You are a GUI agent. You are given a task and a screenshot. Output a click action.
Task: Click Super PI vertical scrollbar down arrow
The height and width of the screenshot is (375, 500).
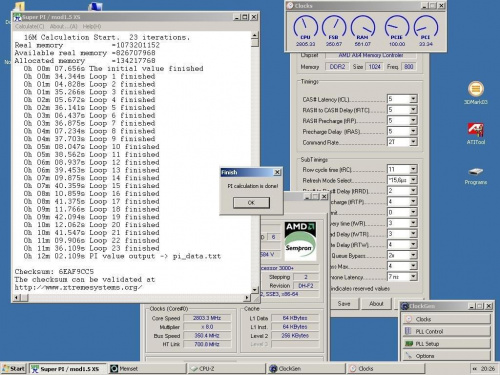pyautogui.click(x=255, y=289)
